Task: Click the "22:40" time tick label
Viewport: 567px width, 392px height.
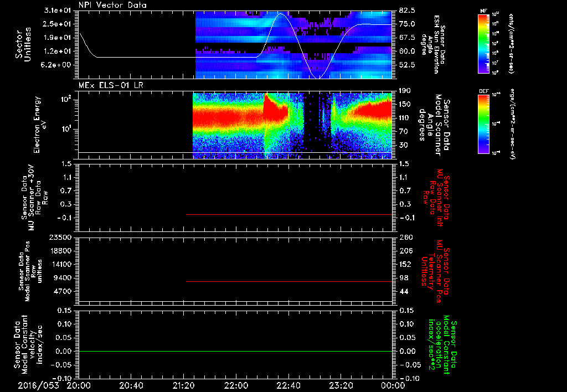Action: click(288, 385)
